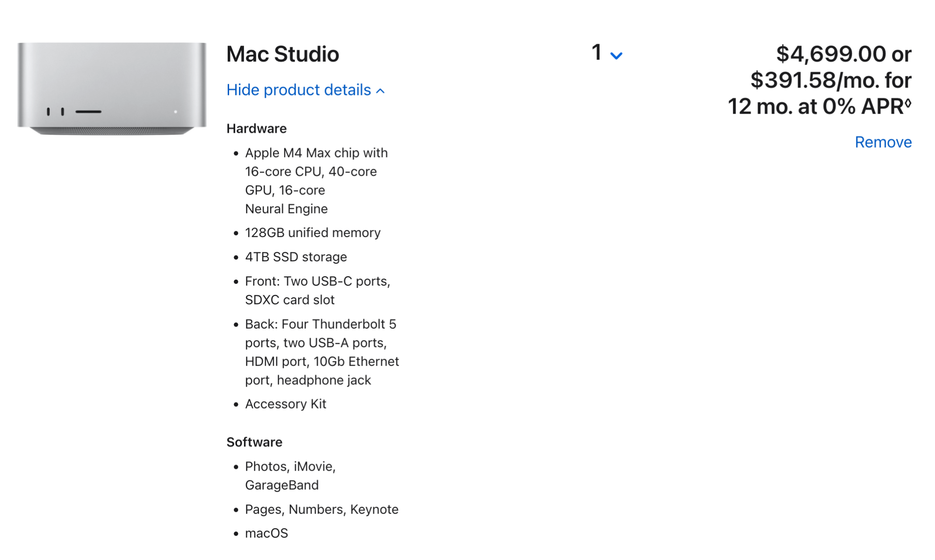Click the Mac Studio product image
The width and height of the screenshot is (935, 560).
pos(112,89)
